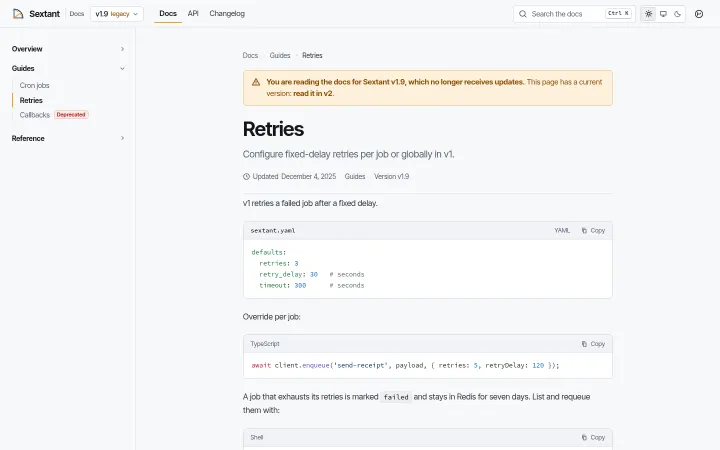Expand the Overview sidebar section
The image size is (720, 450).
tap(68, 49)
